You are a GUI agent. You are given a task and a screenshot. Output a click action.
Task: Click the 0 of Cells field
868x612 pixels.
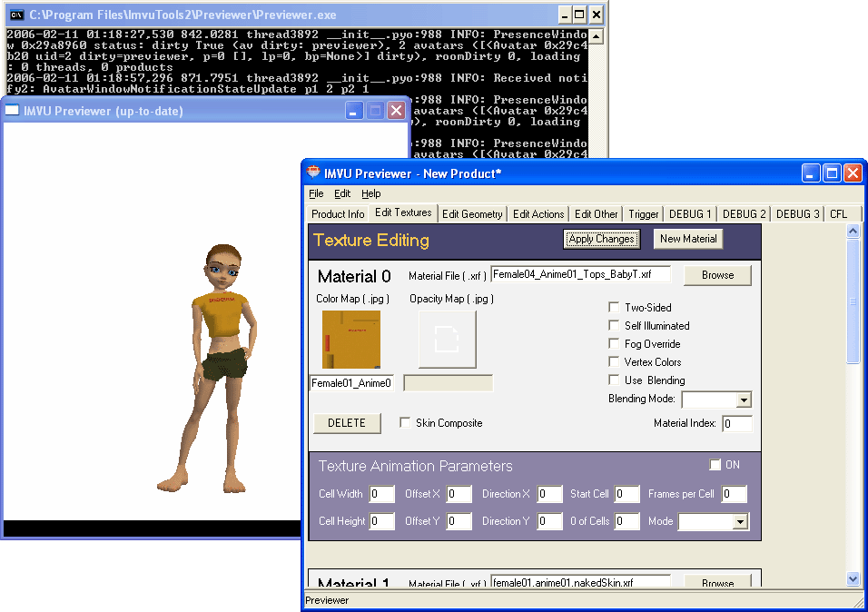pos(626,521)
